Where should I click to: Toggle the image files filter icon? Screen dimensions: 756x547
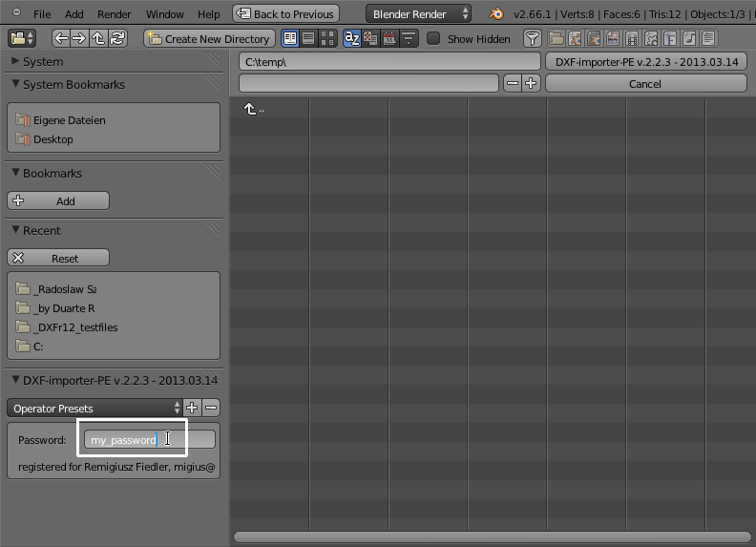coord(613,38)
